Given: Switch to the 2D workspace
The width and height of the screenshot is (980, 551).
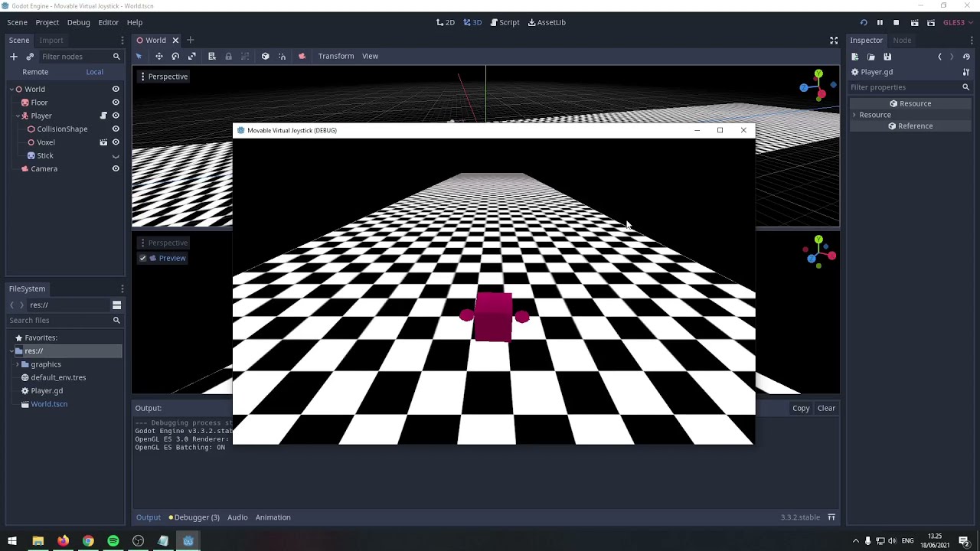Looking at the screenshot, I should (x=446, y=23).
